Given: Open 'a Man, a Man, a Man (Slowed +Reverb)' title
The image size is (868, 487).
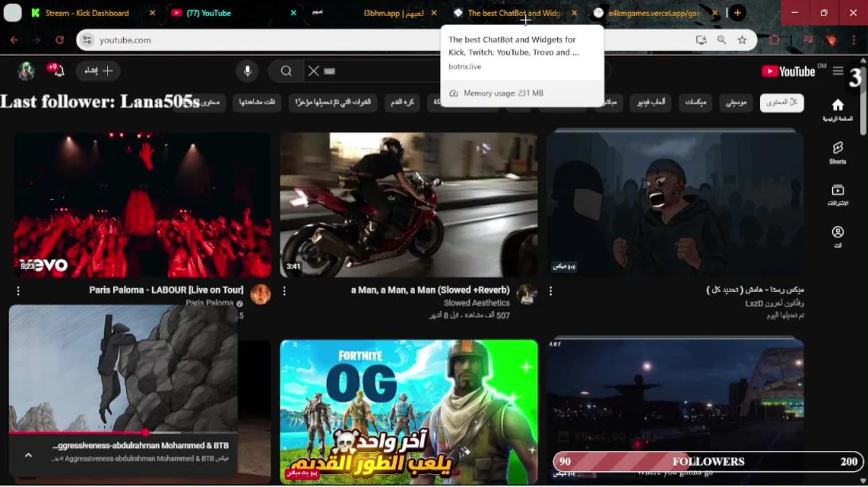Looking at the screenshot, I should pyautogui.click(x=430, y=289).
